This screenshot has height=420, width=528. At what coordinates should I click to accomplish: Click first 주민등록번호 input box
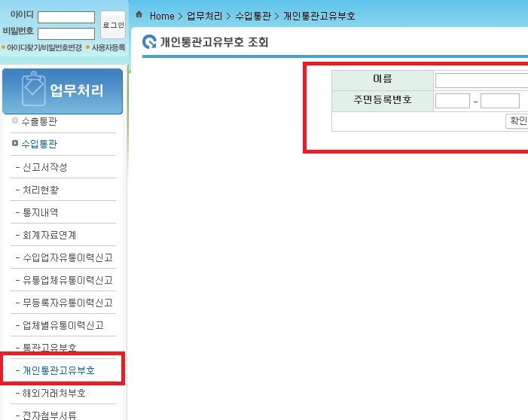coord(452,101)
